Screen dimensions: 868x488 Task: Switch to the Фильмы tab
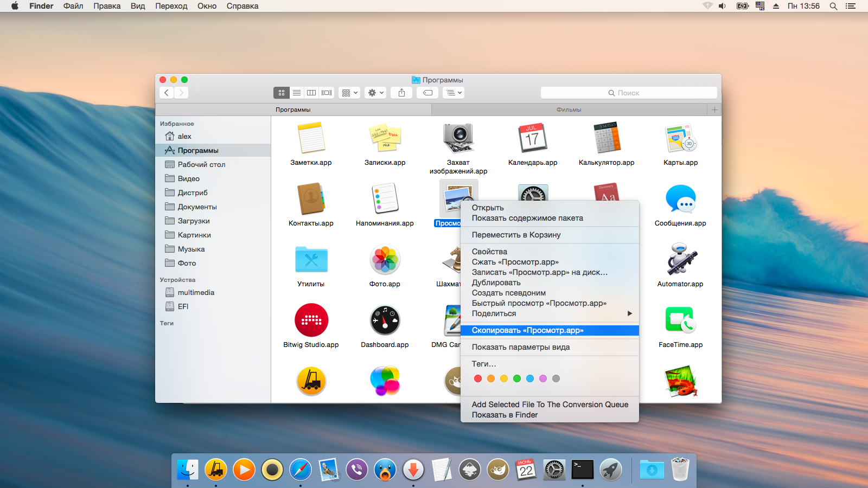click(569, 110)
